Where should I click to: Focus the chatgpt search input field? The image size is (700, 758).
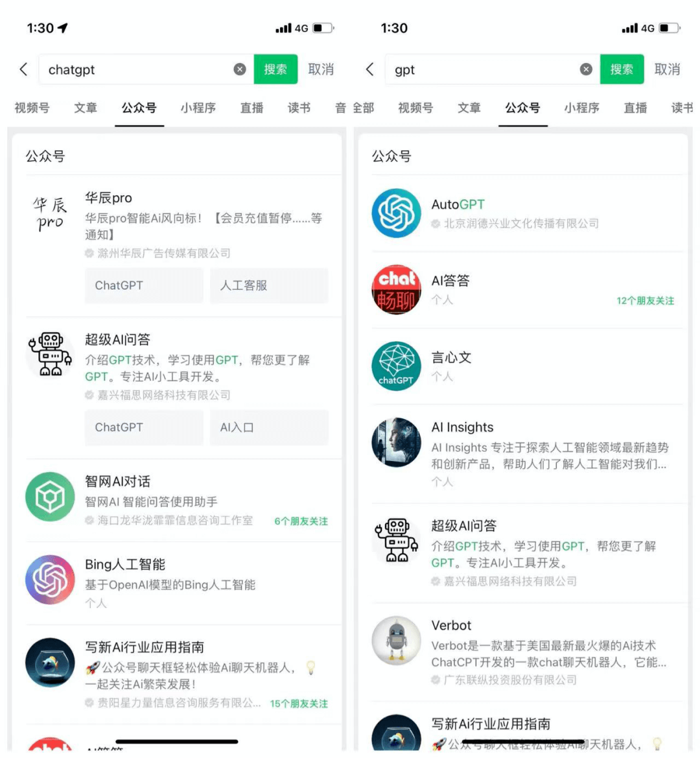[x=146, y=69]
